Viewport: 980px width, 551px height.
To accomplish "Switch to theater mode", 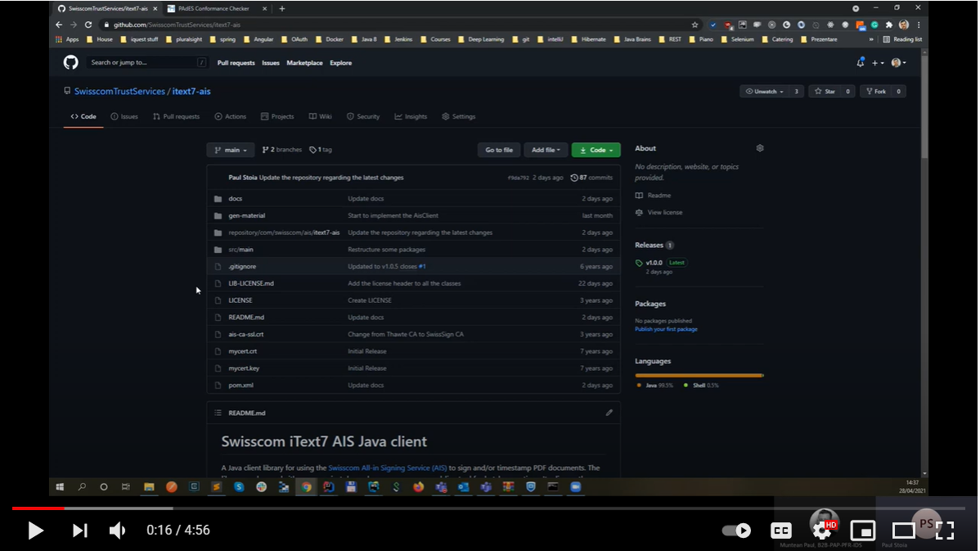I will click(x=903, y=531).
